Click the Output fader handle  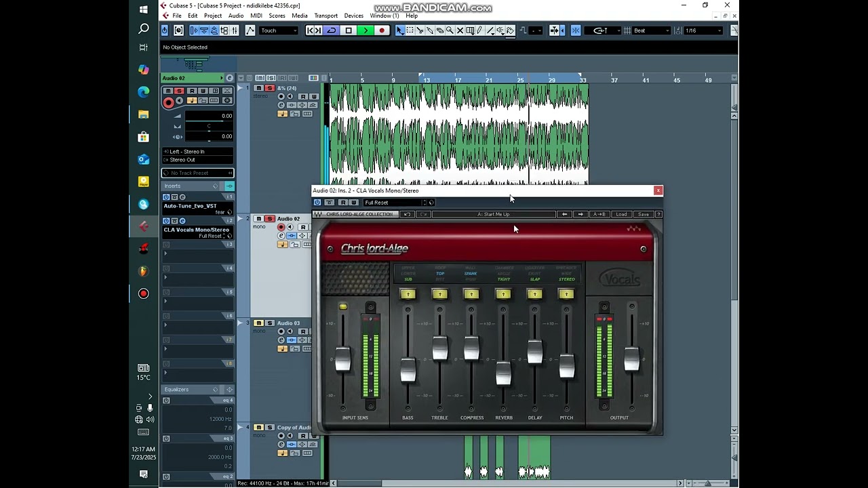click(x=632, y=359)
